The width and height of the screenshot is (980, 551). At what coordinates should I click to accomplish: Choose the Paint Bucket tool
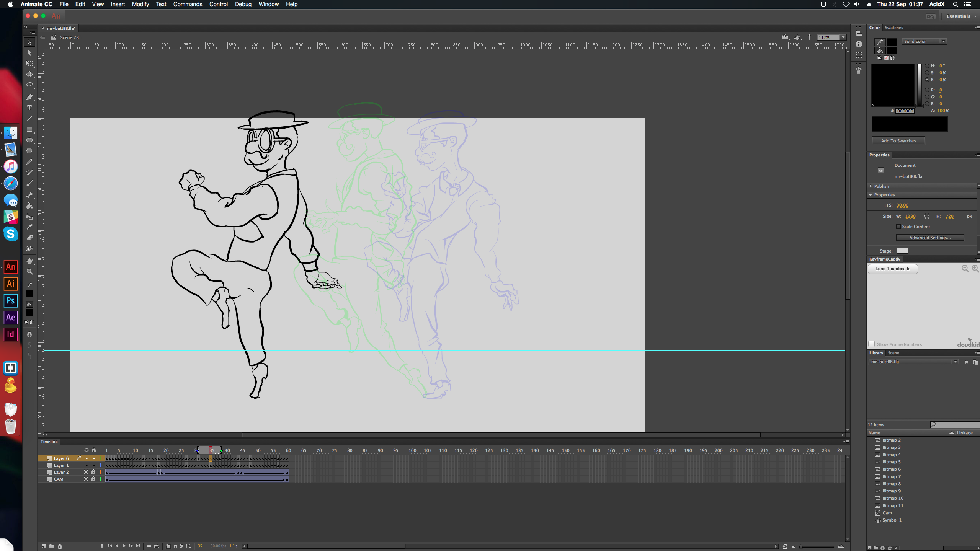point(29,206)
